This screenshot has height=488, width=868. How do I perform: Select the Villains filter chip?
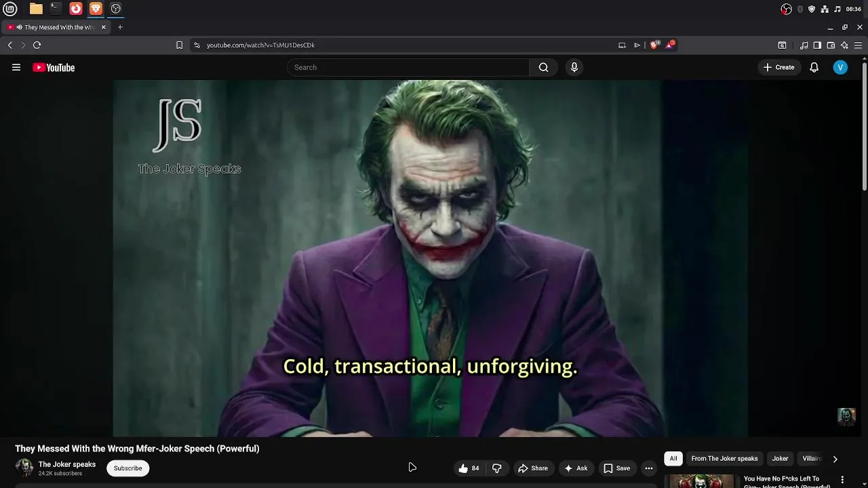[x=811, y=459]
